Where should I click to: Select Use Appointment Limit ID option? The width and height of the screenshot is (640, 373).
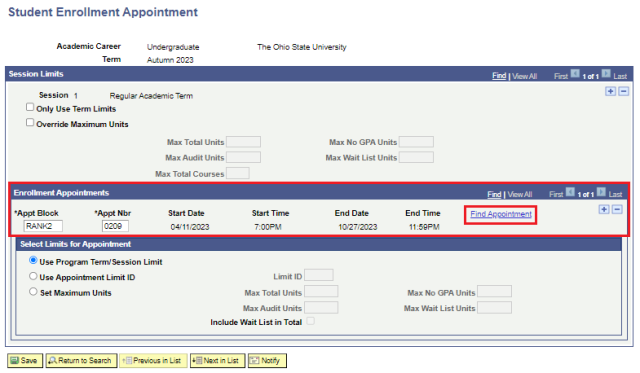(33, 276)
